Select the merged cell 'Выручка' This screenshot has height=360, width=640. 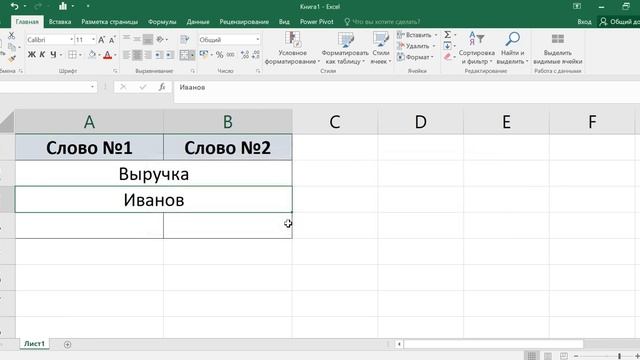[154, 174]
